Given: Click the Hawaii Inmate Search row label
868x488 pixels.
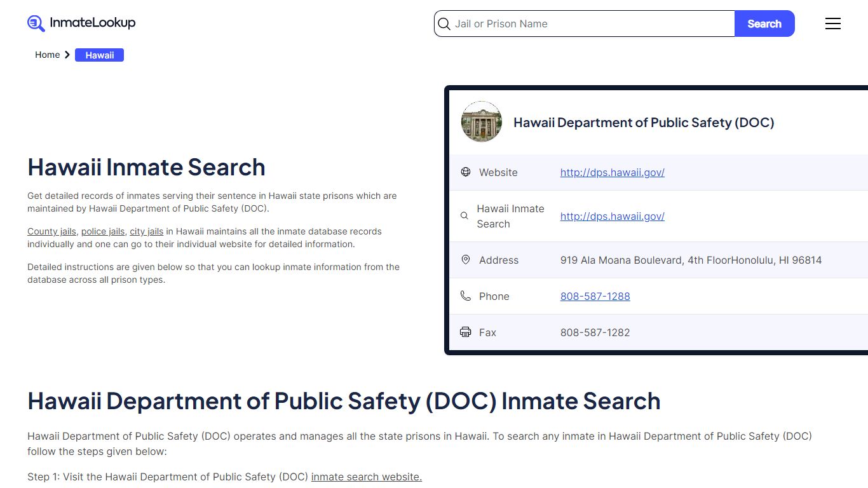Looking at the screenshot, I should point(510,216).
